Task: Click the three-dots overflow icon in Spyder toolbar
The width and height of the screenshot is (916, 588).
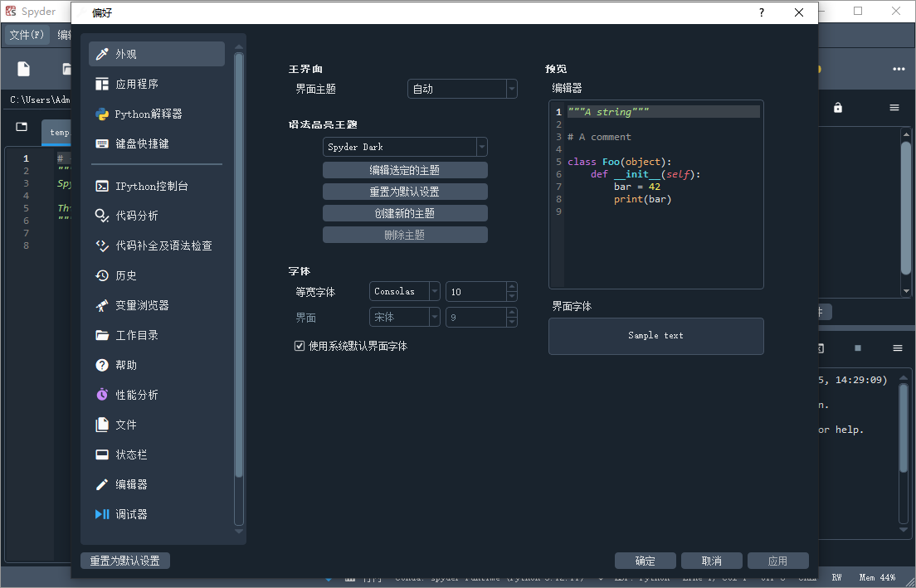Action: coord(899,69)
